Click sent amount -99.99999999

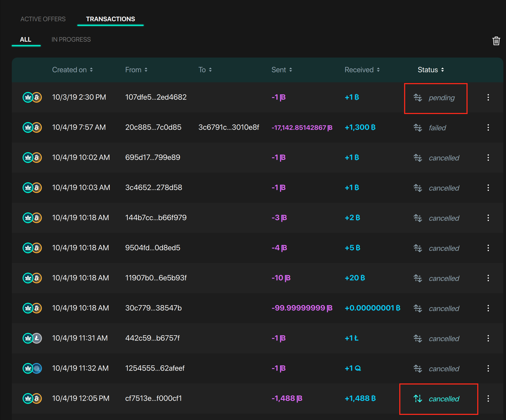coord(302,308)
